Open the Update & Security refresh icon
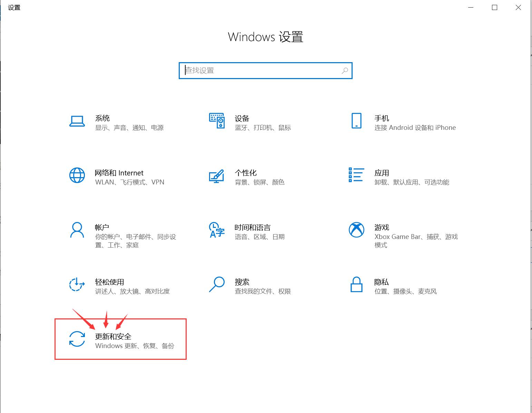Viewport: 532px width, 413px height. click(x=77, y=339)
